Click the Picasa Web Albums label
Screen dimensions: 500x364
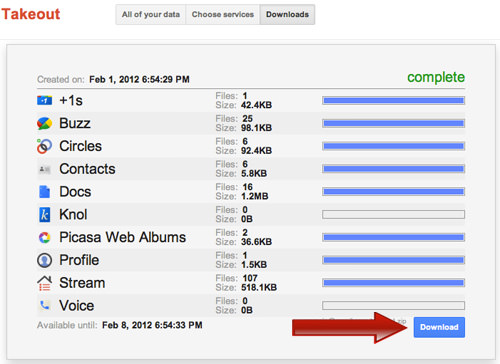tap(122, 237)
